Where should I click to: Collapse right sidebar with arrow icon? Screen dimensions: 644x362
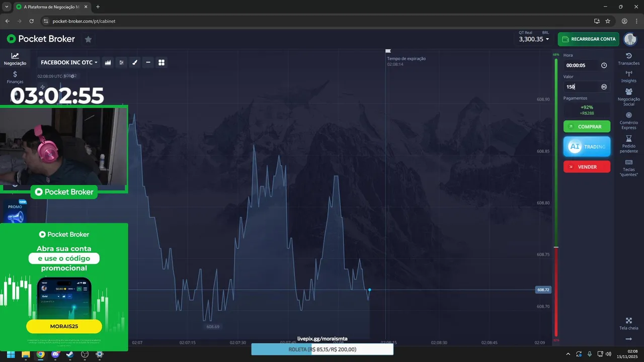[x=628, y=339]
